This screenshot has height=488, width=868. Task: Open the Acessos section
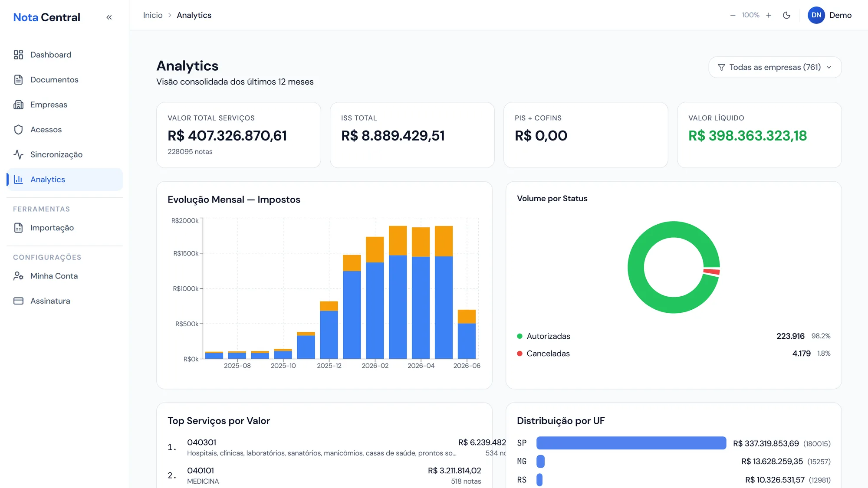tap(65, 130)
